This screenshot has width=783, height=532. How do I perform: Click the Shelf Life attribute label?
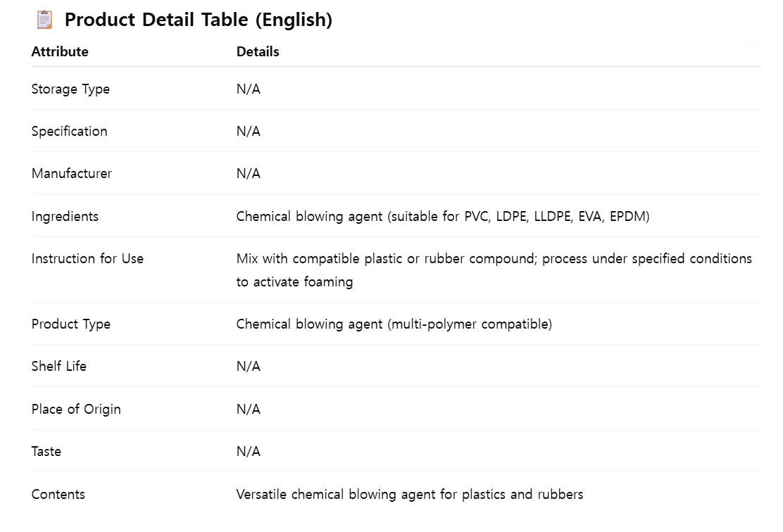tap(59, 367)
